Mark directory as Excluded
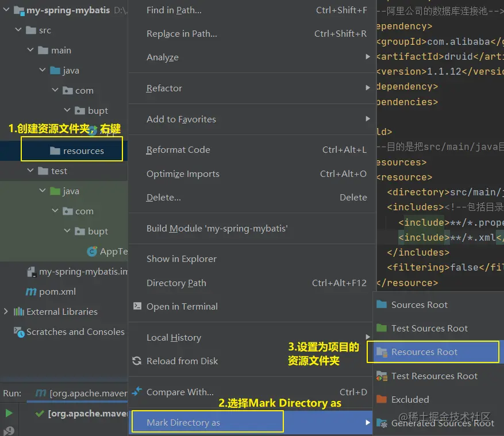Screen dimensions: 504x436 click(x=438, y=399)
